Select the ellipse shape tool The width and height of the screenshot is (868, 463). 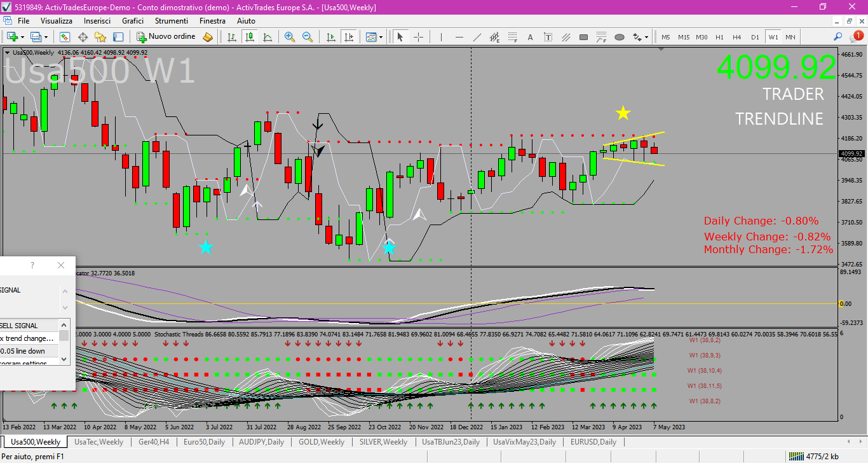click(620, 37)
